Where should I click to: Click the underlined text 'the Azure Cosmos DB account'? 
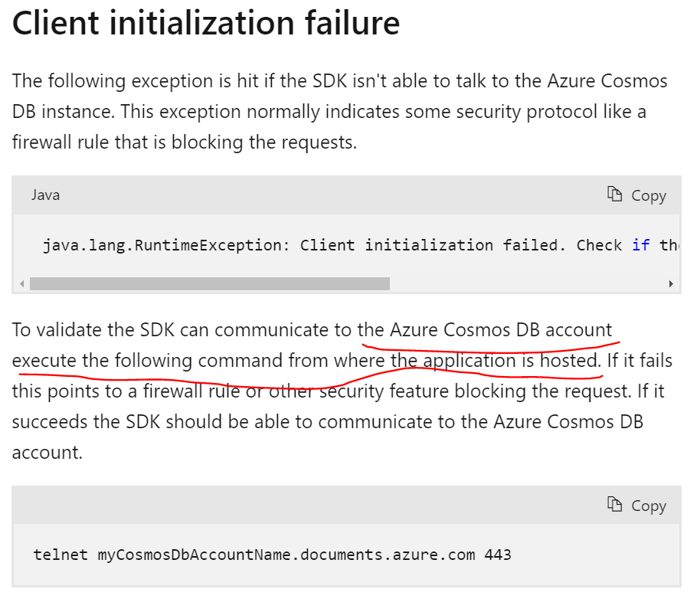[486, 330]
